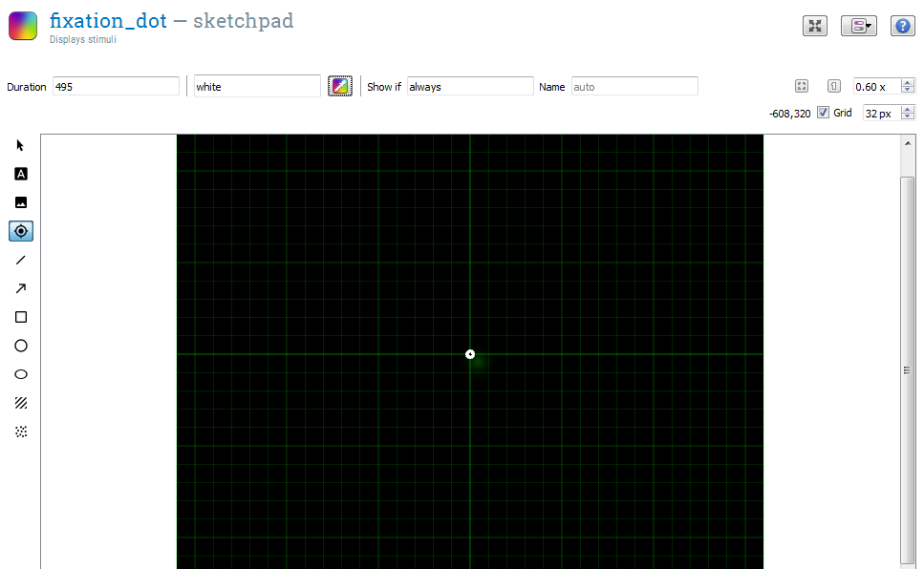924x569 pixels.
Task: Select the circle drawing tool
Action: (x=21, y=346)
